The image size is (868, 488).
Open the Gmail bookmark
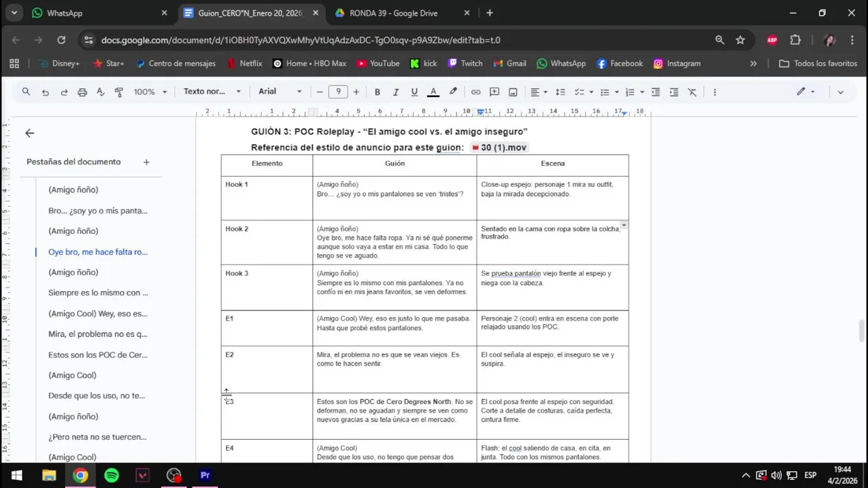pyautogui.click(x=509, y=64)
